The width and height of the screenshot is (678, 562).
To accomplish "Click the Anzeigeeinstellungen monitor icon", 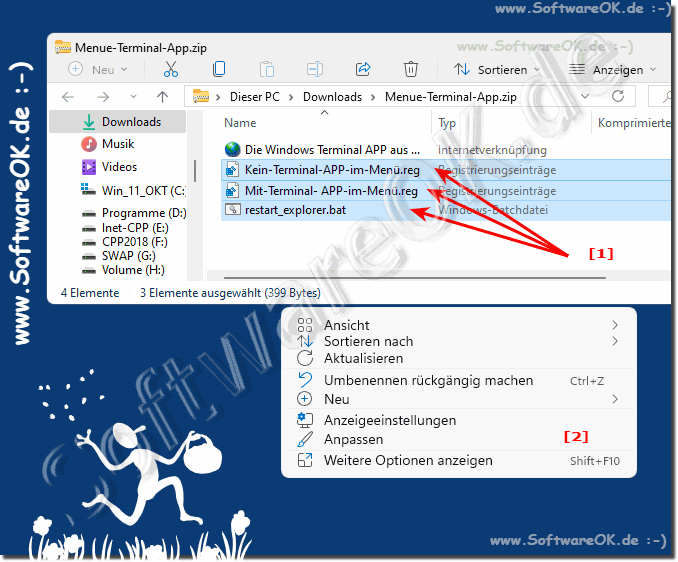I will pyautogui.click(x=305, y=420).
